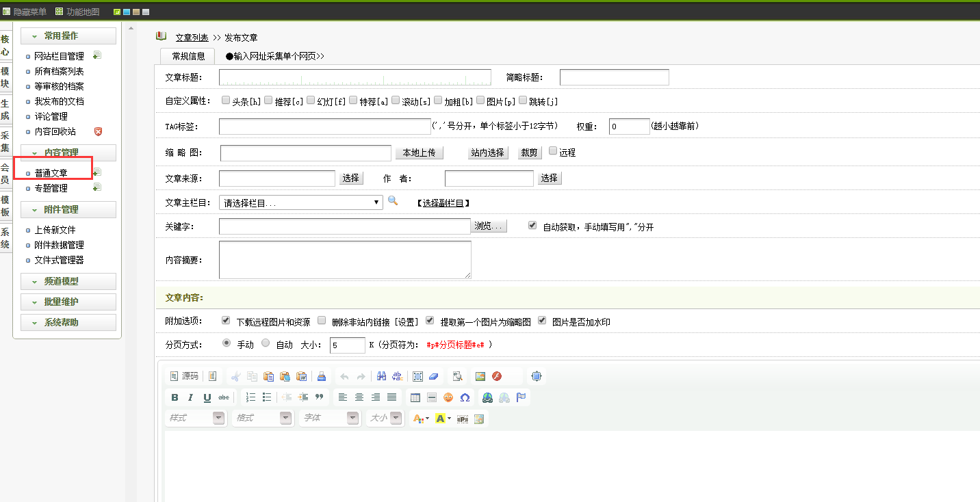The width and height of the screenshot is (980, 502).
Task: Maximize the editor with the fullscreen icon
Action: click(536, 376)
